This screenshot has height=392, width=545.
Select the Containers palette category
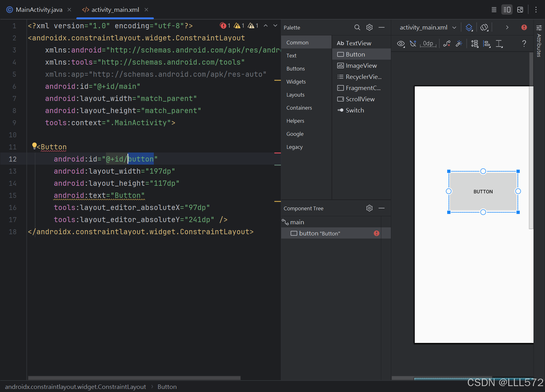306,108
